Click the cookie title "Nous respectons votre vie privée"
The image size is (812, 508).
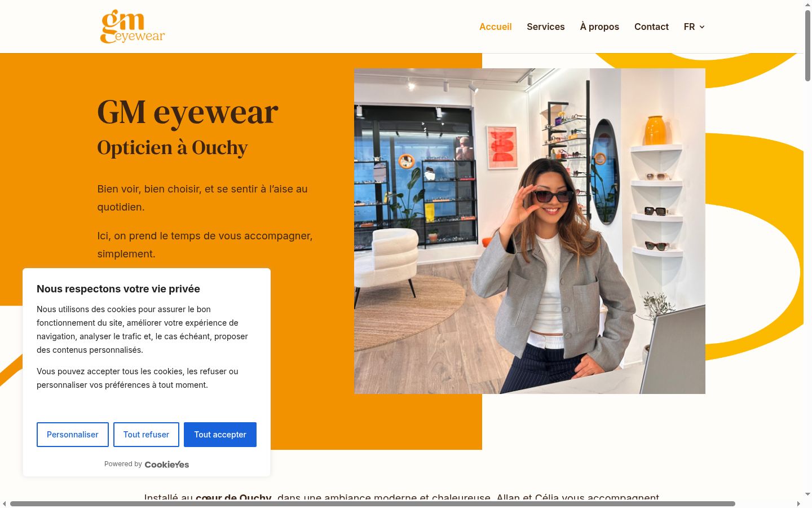(118, 289)
